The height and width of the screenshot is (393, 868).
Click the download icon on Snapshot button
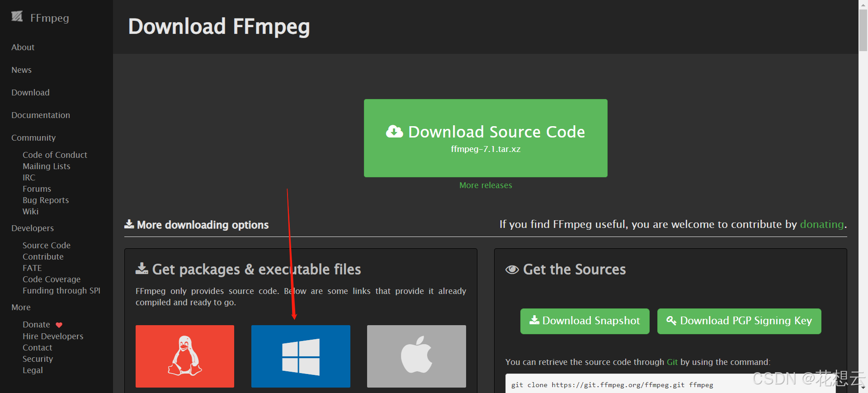click(534, 320)
